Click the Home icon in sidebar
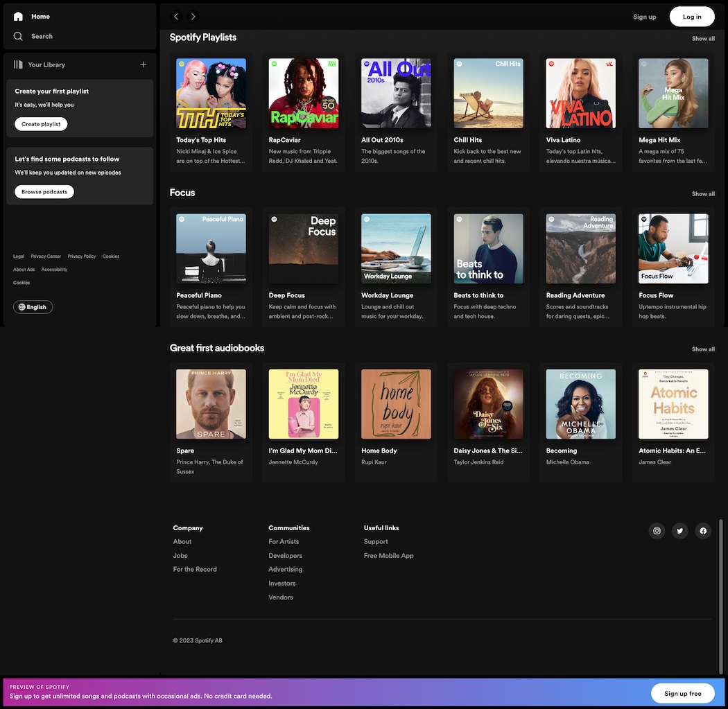This screenshot has height=709, width=728. click(x=18, y=17)
